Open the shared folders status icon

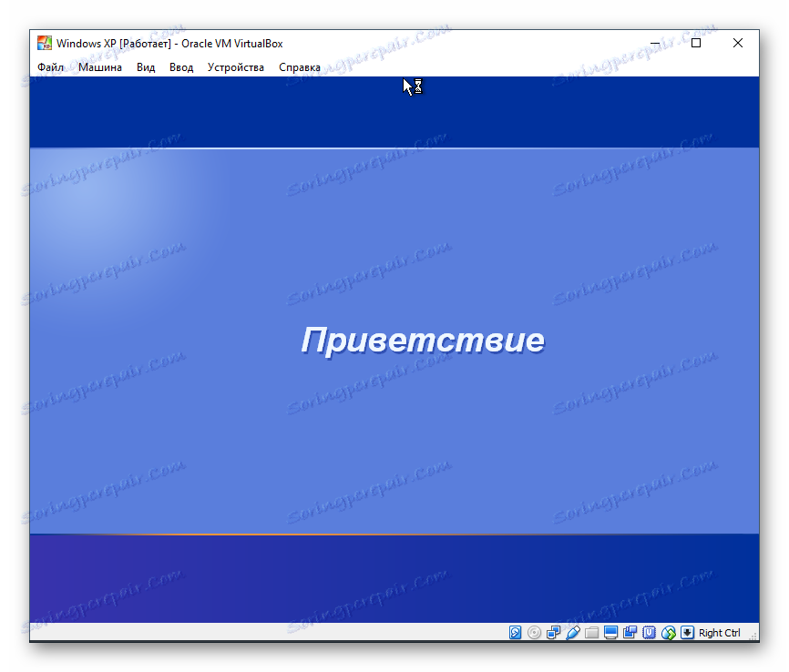pyautogui.click(x=592, y=632)
